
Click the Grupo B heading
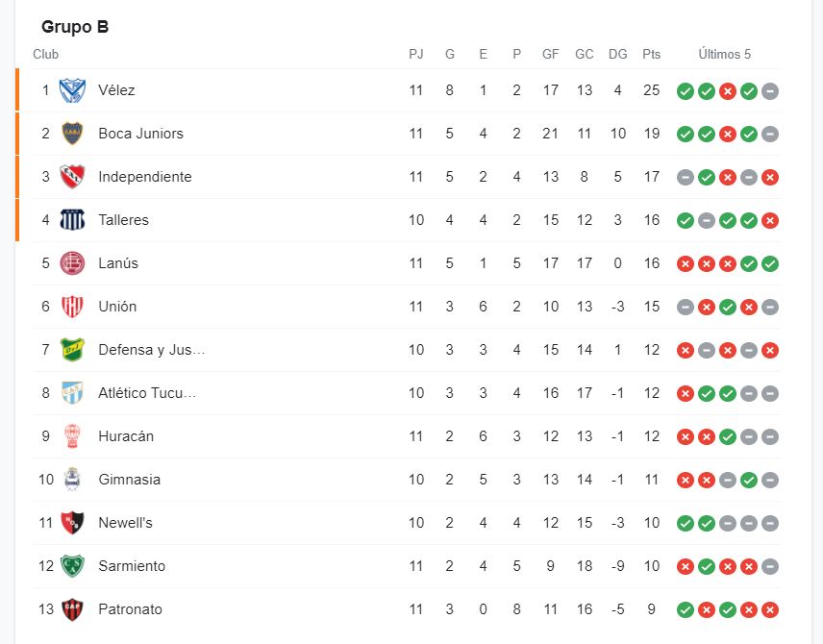click(x=75, y=27)
